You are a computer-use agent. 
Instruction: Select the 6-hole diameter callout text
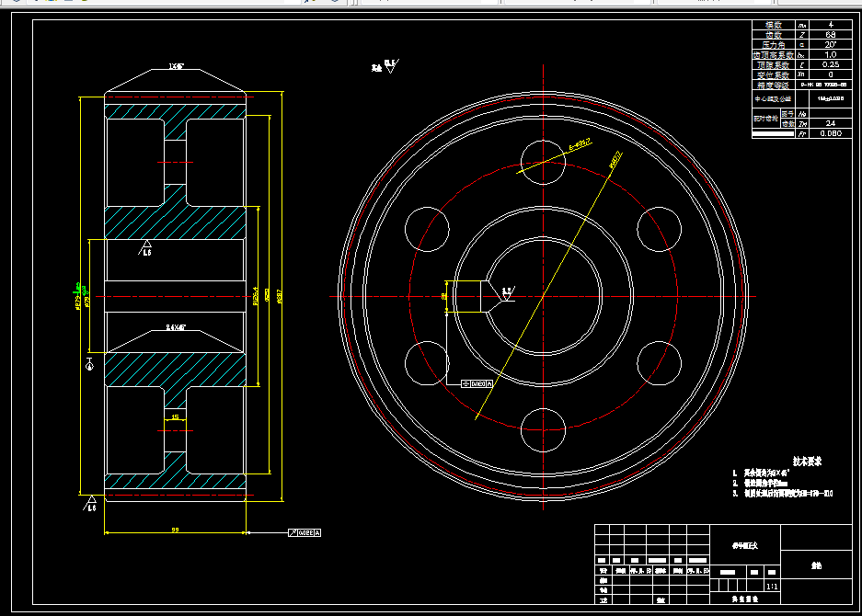point(580,144)
